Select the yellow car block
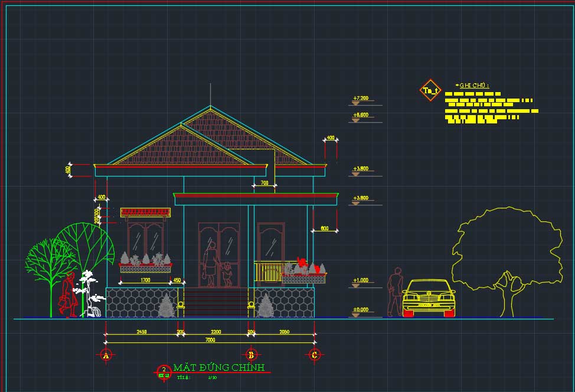This screenshot has width=575, height=392. point(429,297)
